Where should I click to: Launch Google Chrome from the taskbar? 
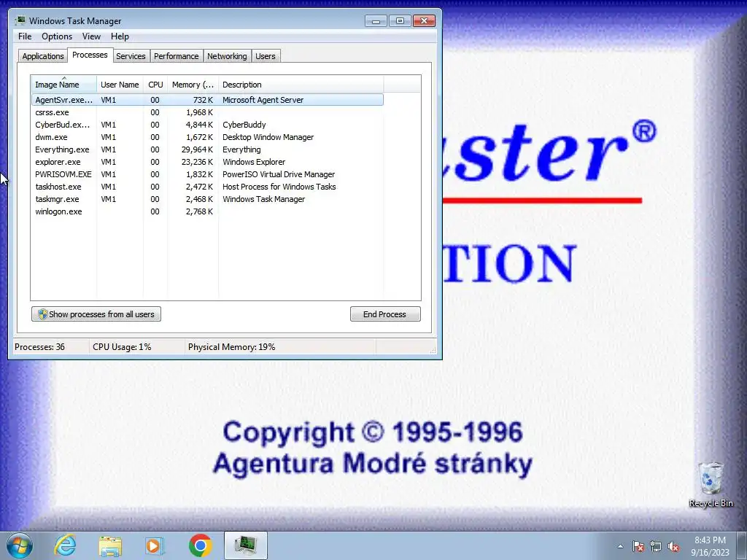[x=201, y=545]
